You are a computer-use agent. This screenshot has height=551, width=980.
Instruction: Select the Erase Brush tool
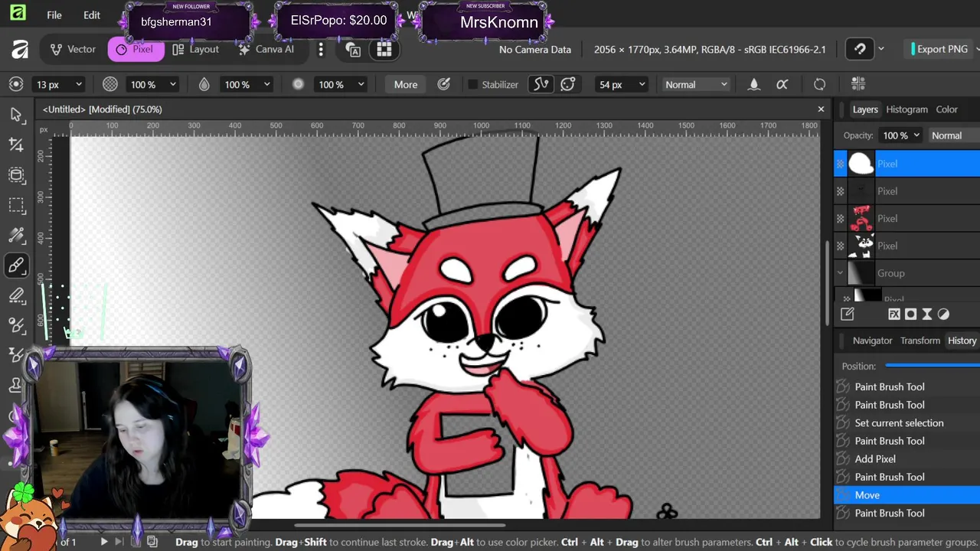point(16,295)
